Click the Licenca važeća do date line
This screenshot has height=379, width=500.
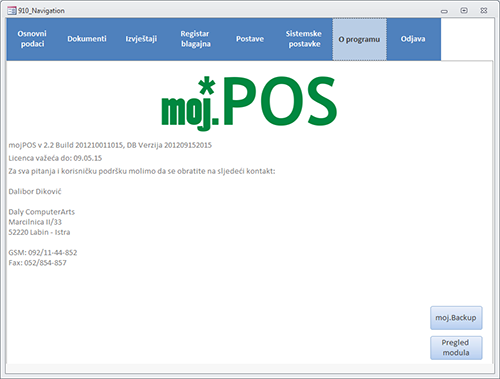(x=55, y=158)
